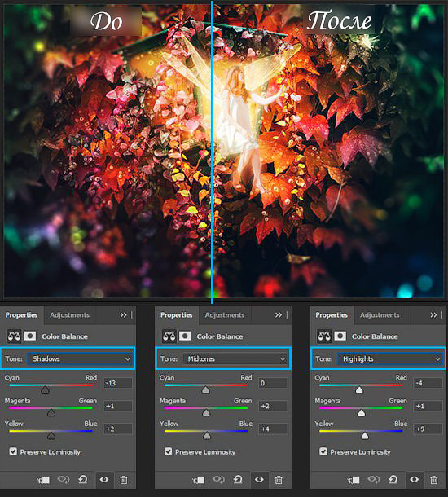The image size is (448, 497).
Task: Expand panel arrows in Highlights panel header
Action: coord(433,315)
